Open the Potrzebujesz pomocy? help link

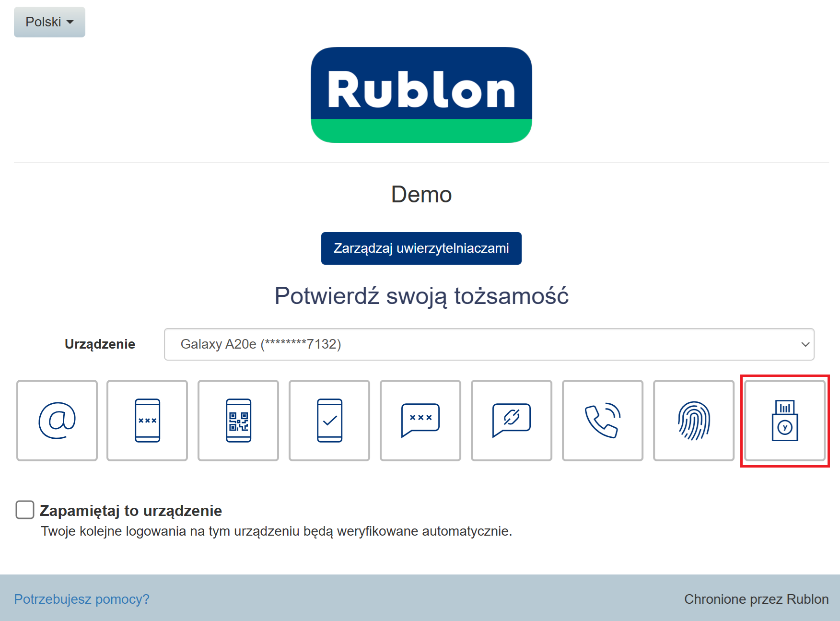pyautogui.click(x=82, y=599)
